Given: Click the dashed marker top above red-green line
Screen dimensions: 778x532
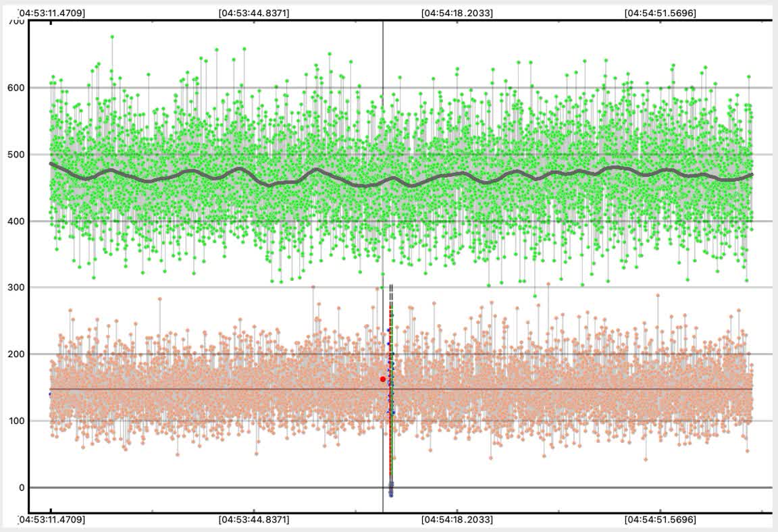Looking at the screenshot, I should [391, 288].
